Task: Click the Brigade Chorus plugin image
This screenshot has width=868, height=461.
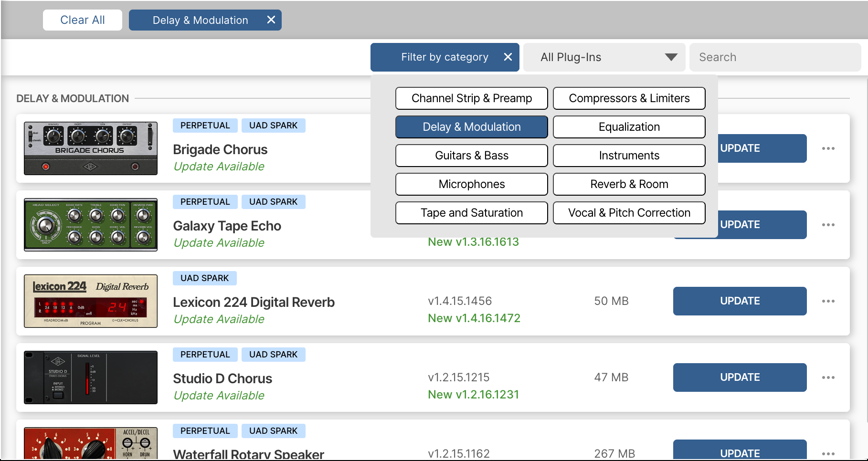Action: 90,148
